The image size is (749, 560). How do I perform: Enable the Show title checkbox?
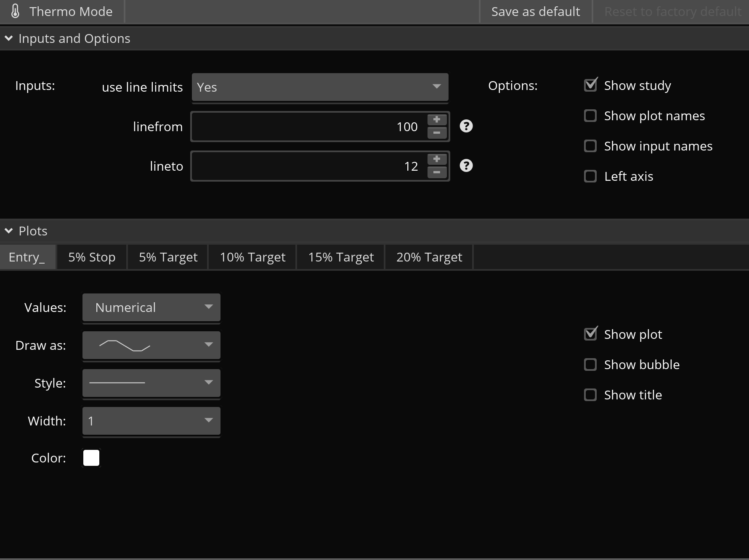pyautogui.click(x=590, y=395)
